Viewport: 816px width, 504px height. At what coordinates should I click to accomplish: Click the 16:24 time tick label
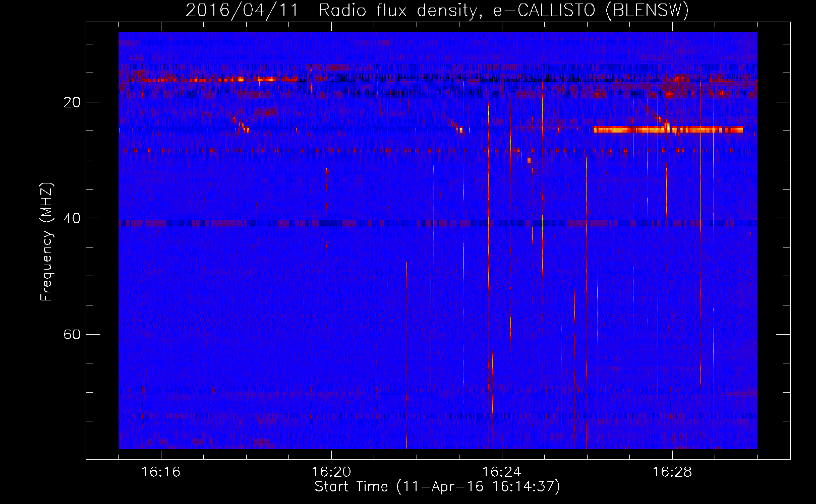pyautogui.click(x=502, y=472)
